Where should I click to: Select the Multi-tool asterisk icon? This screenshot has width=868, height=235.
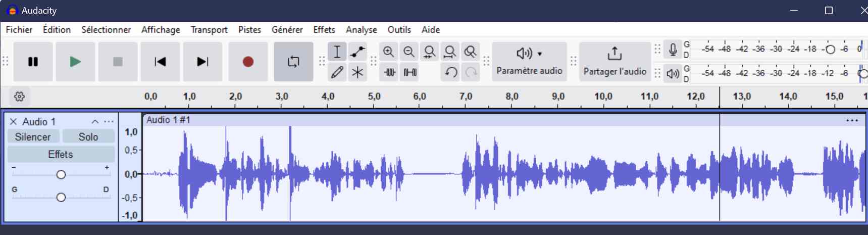pyautogui.click(x=358, y=72)
